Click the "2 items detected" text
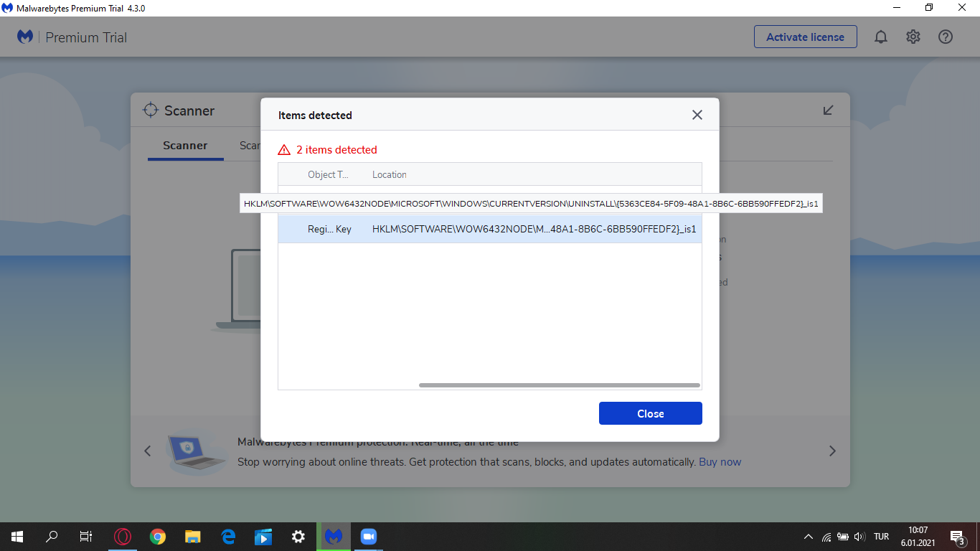980x551 pixels. tap(336, 150)
